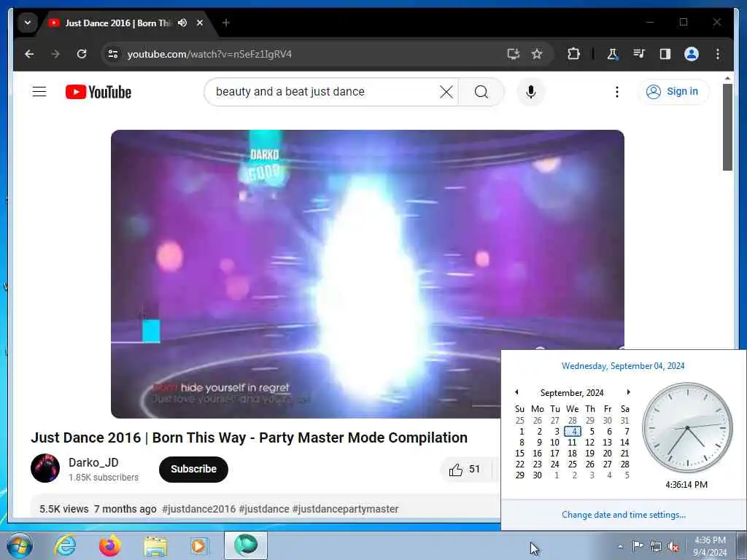Bookmark this page with the star icon
The width and height of the screenshot is (747, 560).
tap(537, 54)
